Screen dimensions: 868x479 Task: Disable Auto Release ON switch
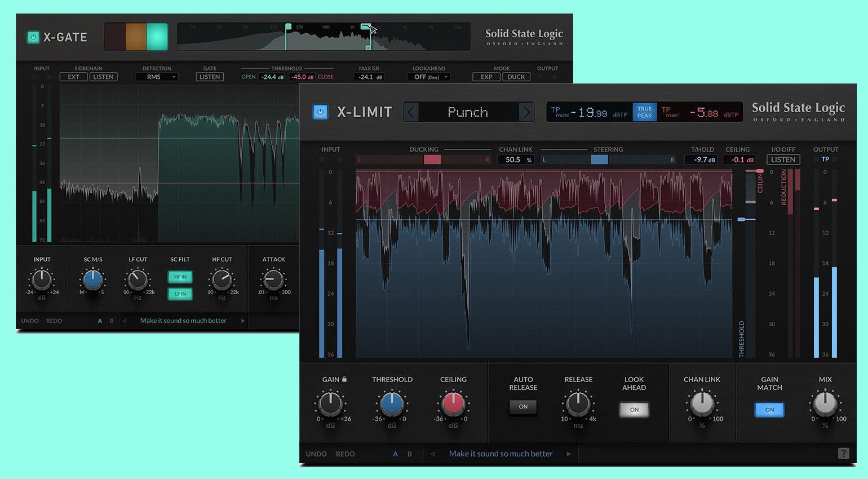pos(523,407)
